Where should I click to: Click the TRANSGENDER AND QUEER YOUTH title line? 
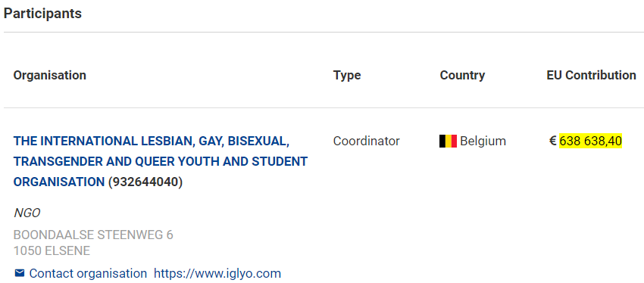coord(161,162)
